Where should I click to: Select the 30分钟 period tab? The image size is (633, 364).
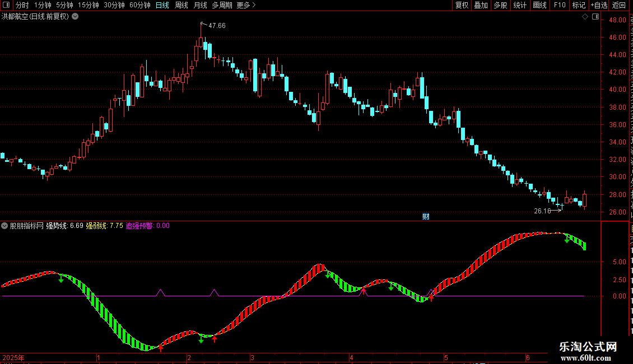point(114,5)
